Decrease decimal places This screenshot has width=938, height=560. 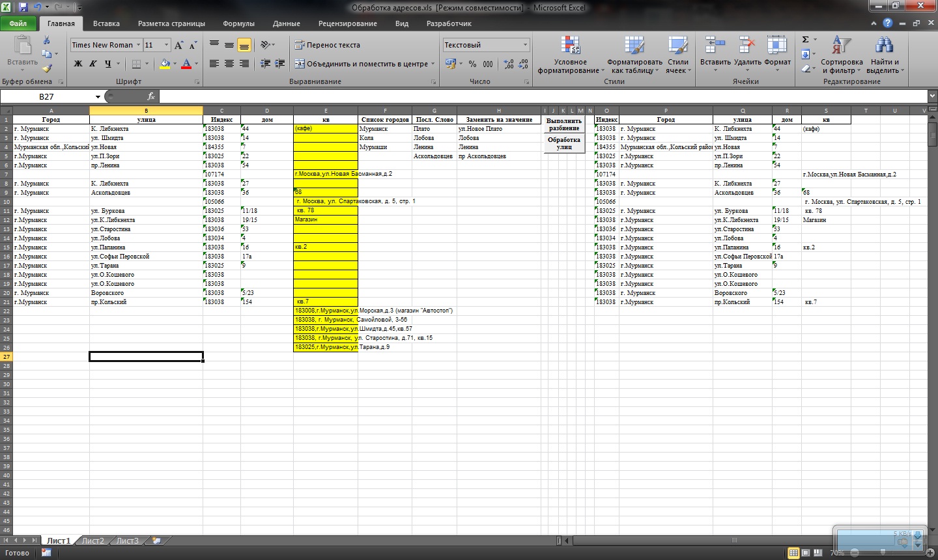(x=524, y=64)
